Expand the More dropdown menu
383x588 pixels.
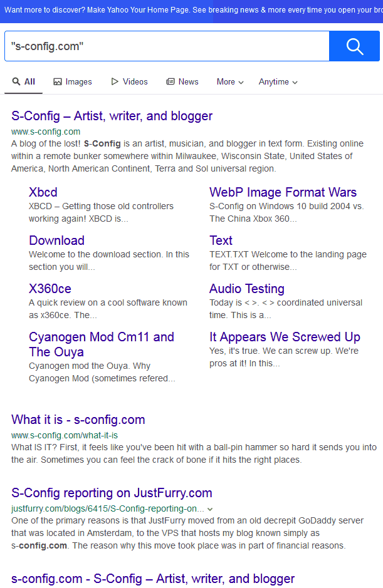tap(230, 82)
